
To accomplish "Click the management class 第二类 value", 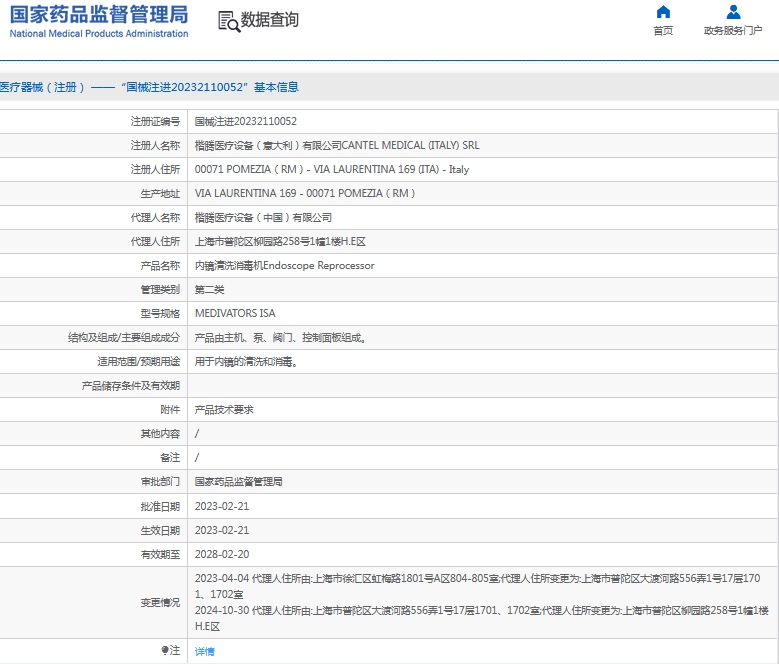I will [209, 290].
